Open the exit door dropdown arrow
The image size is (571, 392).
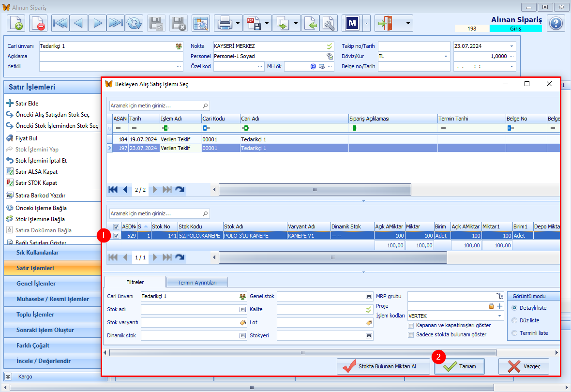tap(408, 24)
